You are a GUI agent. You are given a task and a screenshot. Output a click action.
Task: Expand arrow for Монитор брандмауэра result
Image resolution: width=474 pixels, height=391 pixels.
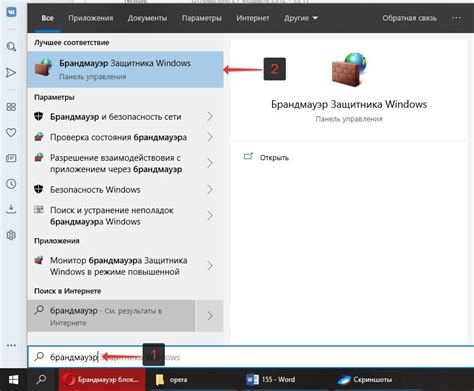click(x=210, y=266)
